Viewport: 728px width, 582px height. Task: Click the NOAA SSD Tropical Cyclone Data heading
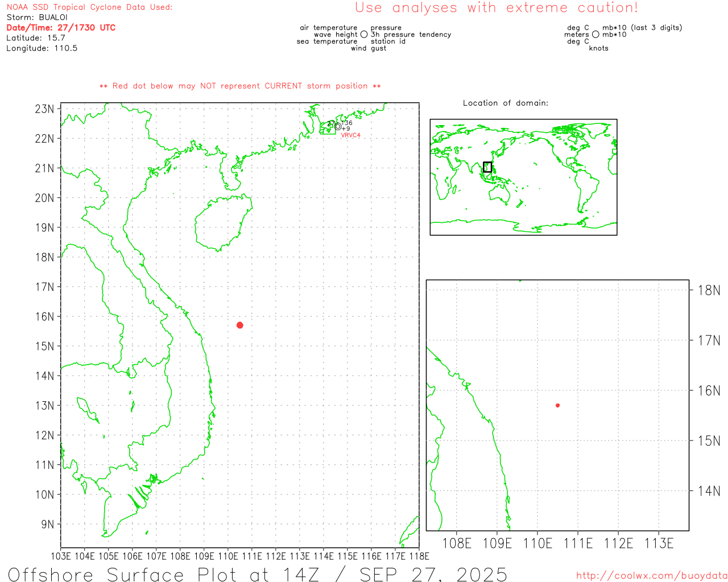tap(89, 7)
